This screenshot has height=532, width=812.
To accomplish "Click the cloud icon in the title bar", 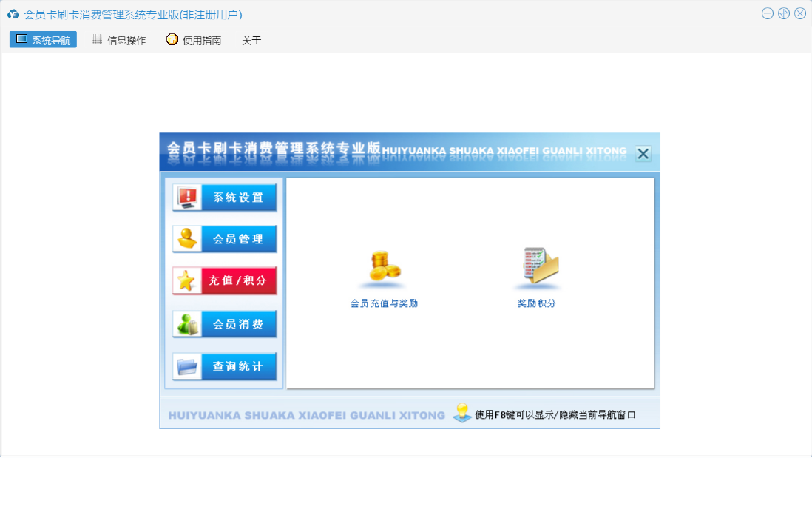I will pos(12,14).
